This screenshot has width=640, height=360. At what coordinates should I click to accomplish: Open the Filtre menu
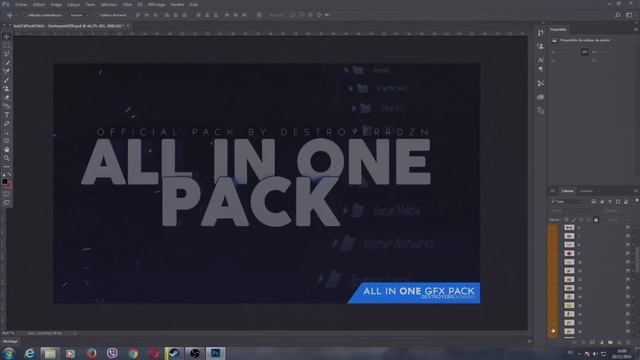[x=127, y=4]
